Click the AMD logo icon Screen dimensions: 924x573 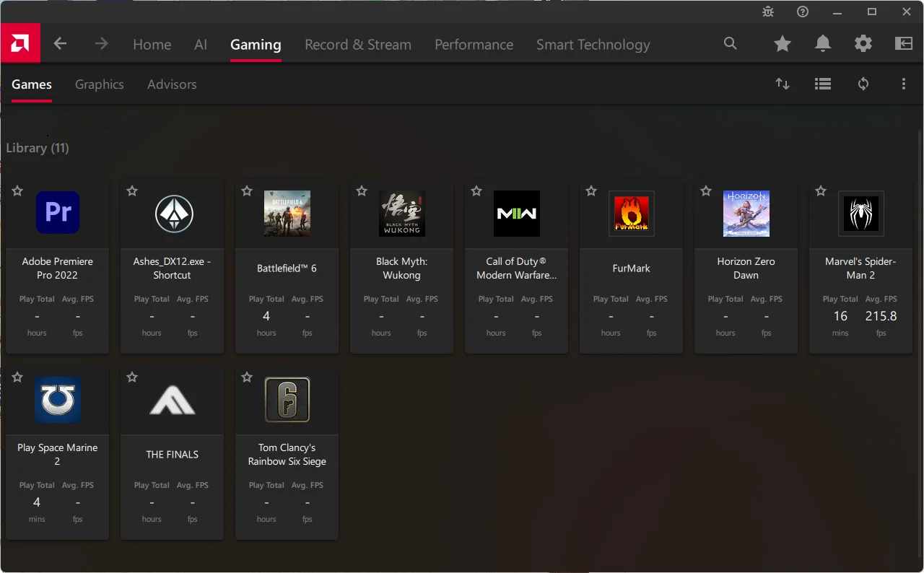click(20, 43)
